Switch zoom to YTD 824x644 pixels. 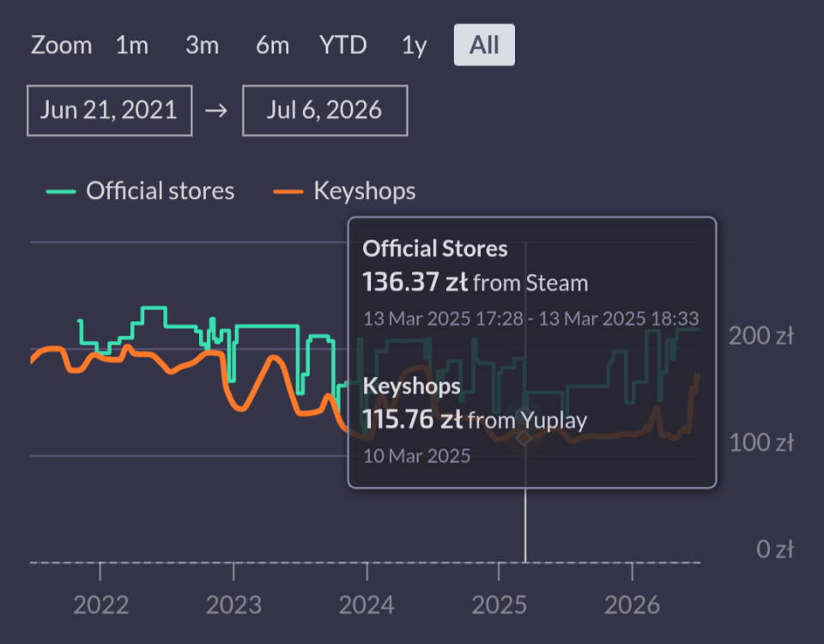click(x=342, y=46)
